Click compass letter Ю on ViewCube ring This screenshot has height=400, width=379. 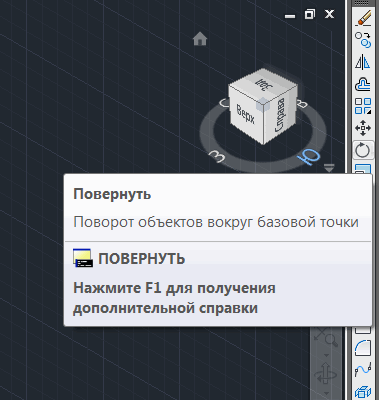[309, 156]
